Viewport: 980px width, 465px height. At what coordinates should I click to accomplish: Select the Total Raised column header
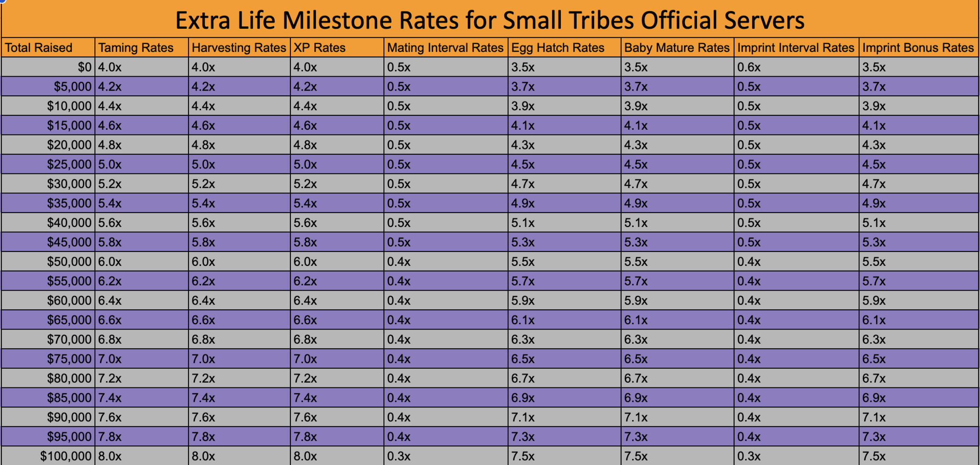tap(39, 48)
